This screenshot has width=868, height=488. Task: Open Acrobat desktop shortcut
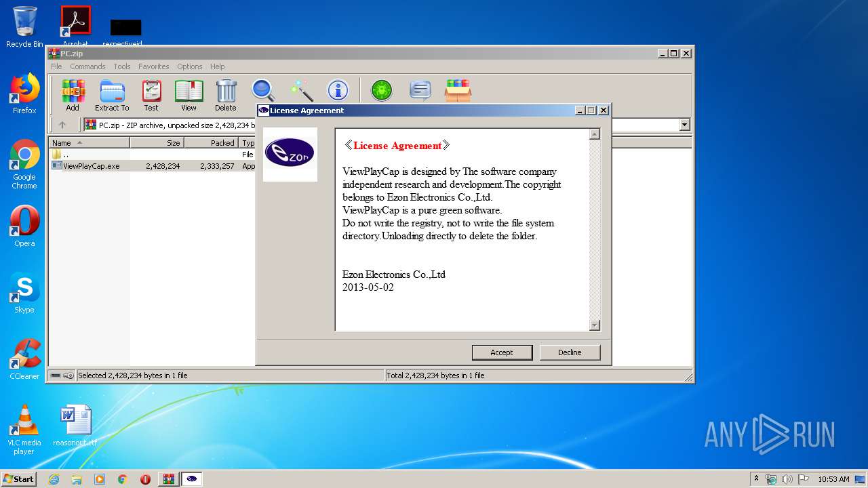click(x=76, y=26)
